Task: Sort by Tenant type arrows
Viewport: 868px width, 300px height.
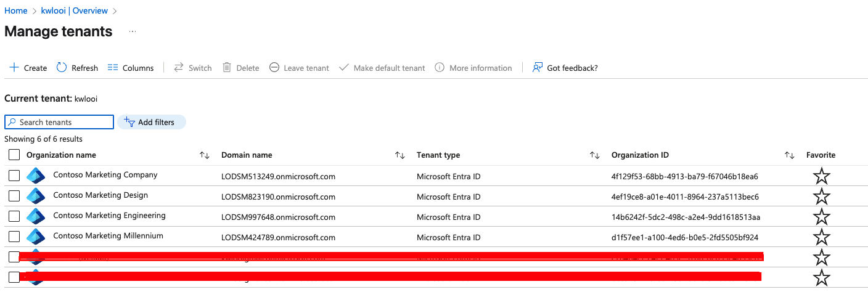Action: pyautogui.click(x=594, y=155)
